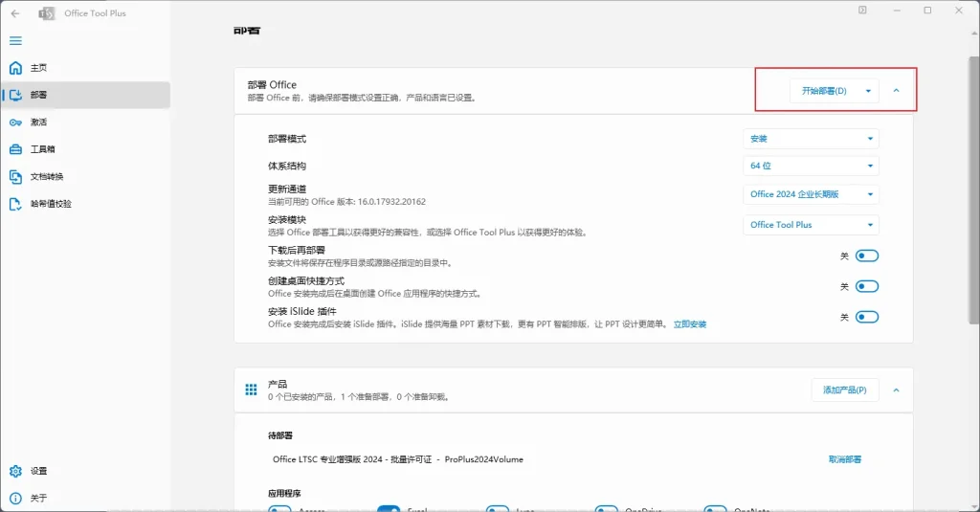This screenshot has width=980, height=512.
Task: Click the compact mode icon beside minimize
Action: [862, 10]
